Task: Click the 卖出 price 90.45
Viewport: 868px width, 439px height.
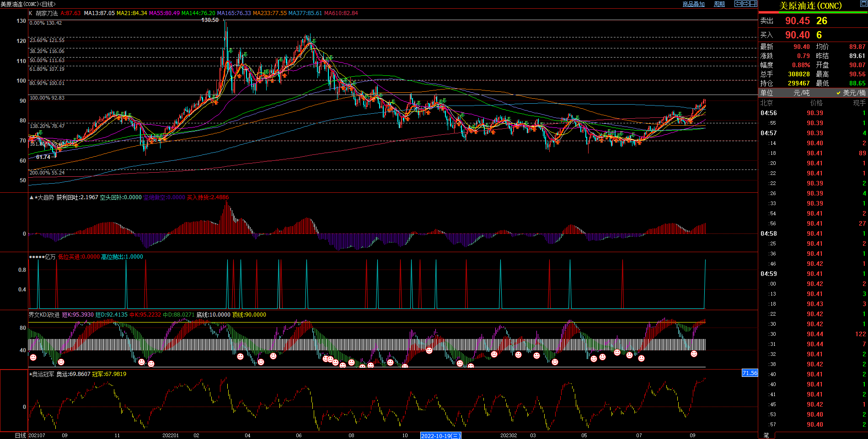Action: coord(797,21)
